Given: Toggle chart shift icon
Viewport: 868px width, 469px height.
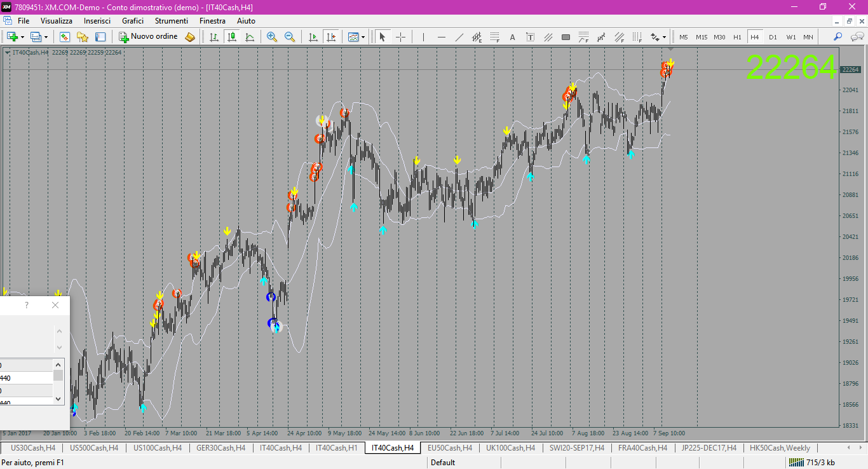Looking at the screenshot, I should coord(330,37).
